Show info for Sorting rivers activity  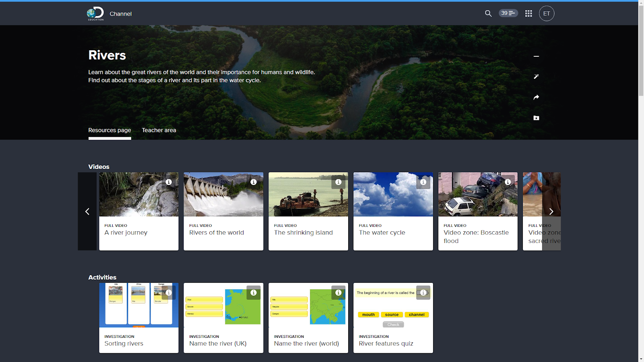coord(169,293)
